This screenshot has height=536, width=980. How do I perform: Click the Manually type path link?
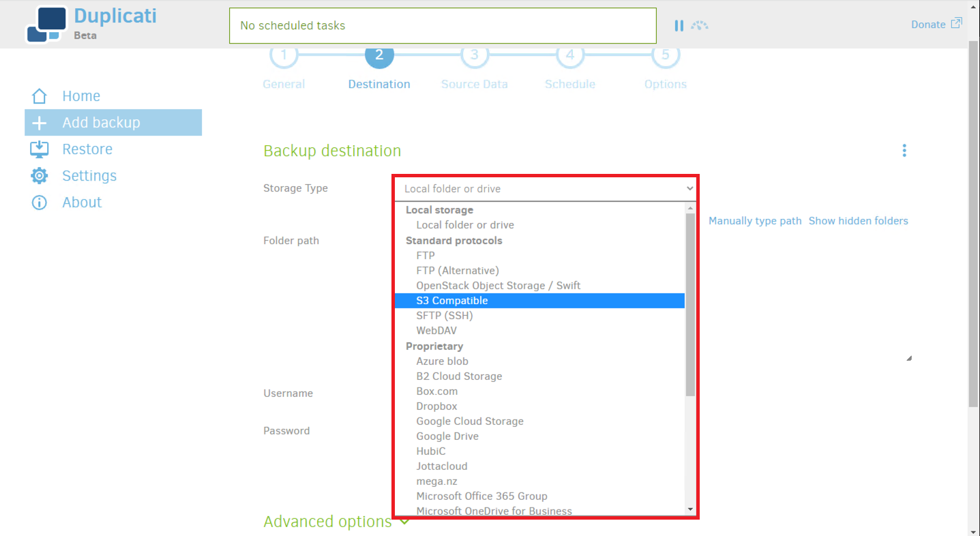point(755,221)
